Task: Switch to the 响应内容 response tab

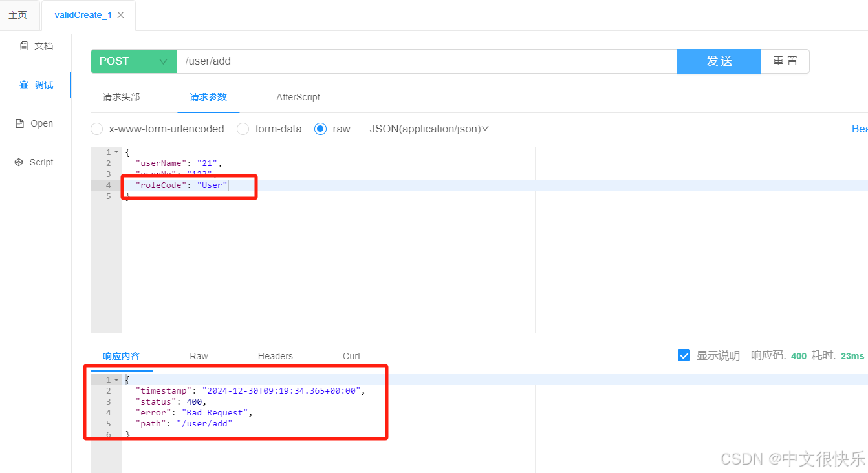Action: 121,356
